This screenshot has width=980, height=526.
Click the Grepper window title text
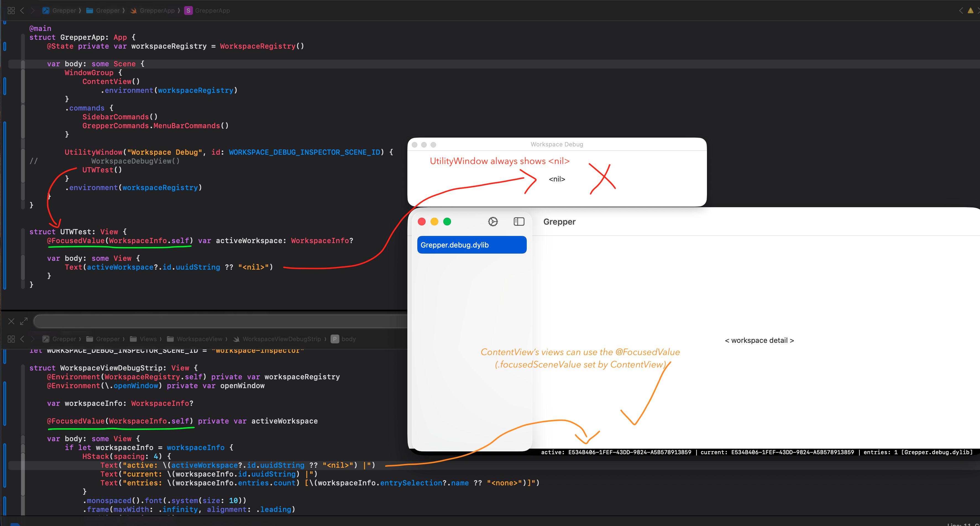click(559, 222)
